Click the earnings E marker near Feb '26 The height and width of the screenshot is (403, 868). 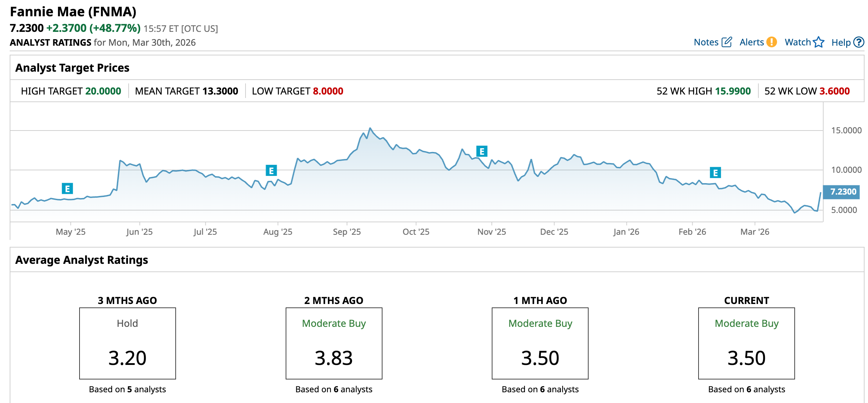click(715, 172)
